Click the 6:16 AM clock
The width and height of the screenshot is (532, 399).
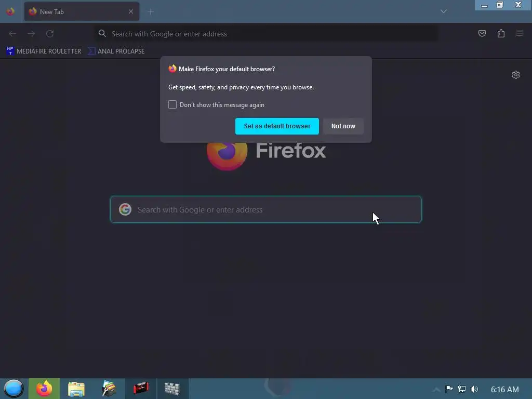pos(504,390)
